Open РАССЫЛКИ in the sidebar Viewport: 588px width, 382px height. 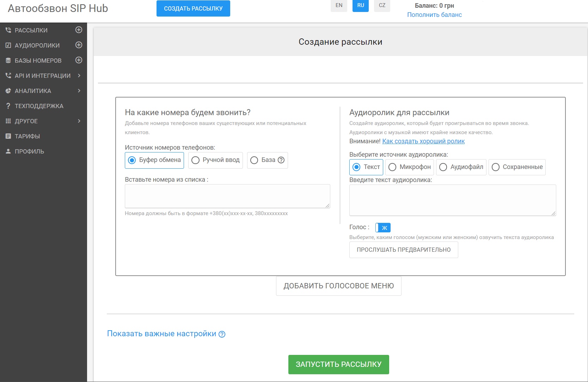pos(31,30)
